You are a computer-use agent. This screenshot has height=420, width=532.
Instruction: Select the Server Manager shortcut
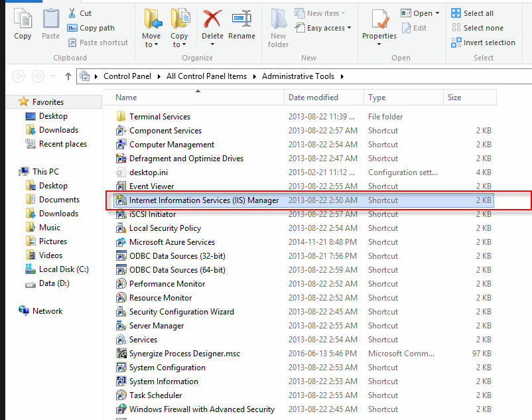coord(304,325)
